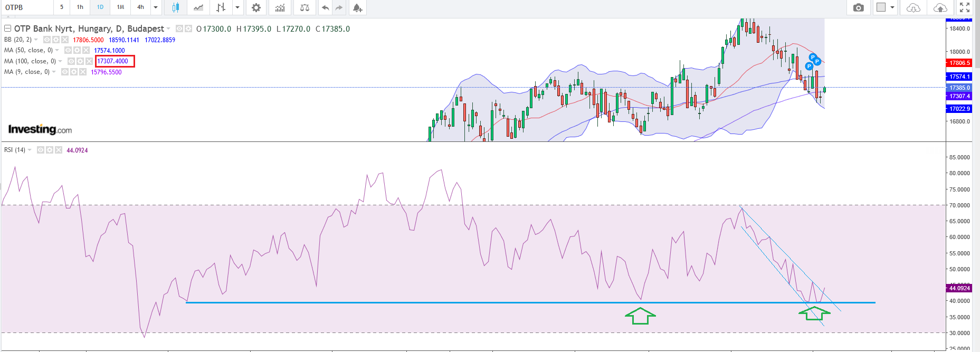Remove the MA (9, close, 0) indicator
980x352 pixels.
click(x=83, y=72)
